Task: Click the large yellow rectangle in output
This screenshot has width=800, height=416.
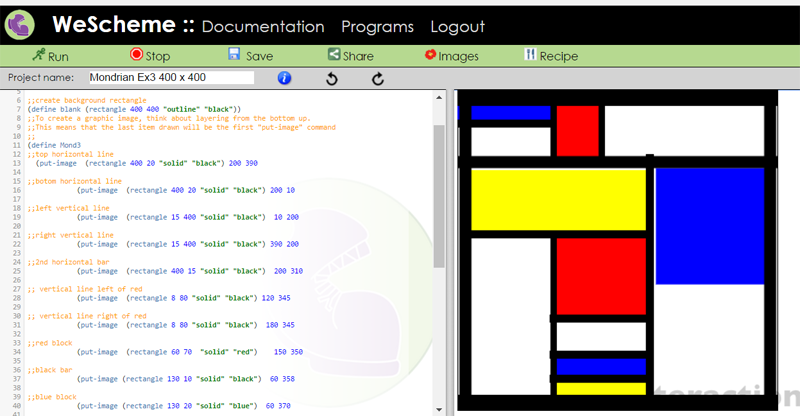Action: (x=558, y=200)
